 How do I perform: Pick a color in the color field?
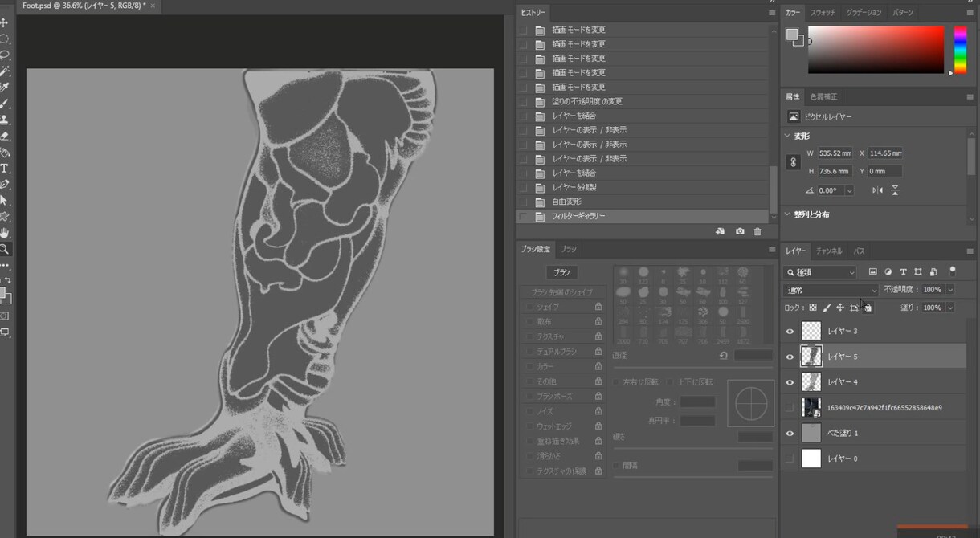click(x=876, y=50)
